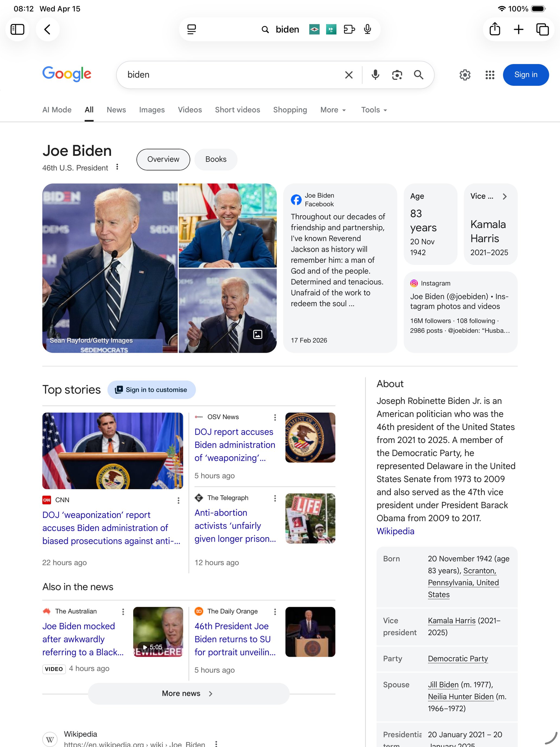Go to the Google homepage logo
This screenshot has height=747, width=560.
click(67, 74)
